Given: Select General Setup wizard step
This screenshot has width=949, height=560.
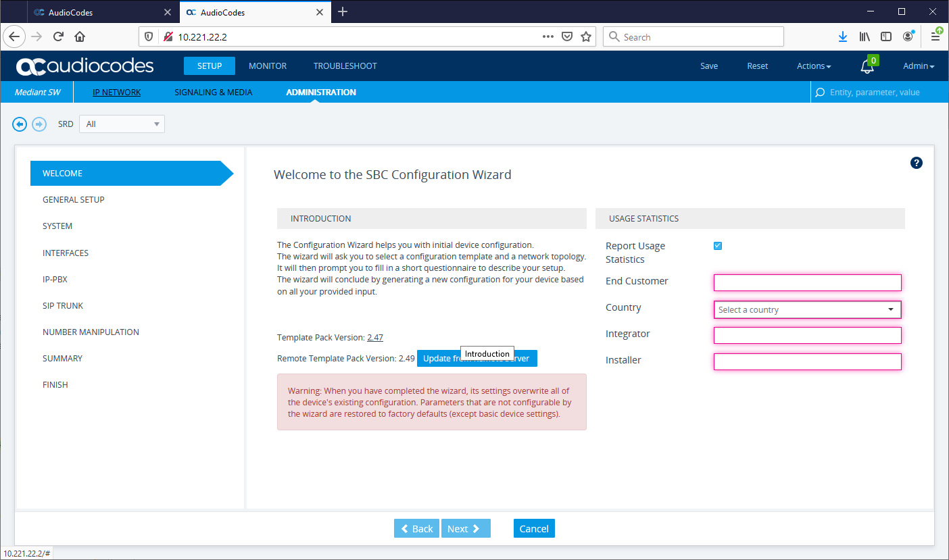Looking at the screenshot, I should click(74, 200).
